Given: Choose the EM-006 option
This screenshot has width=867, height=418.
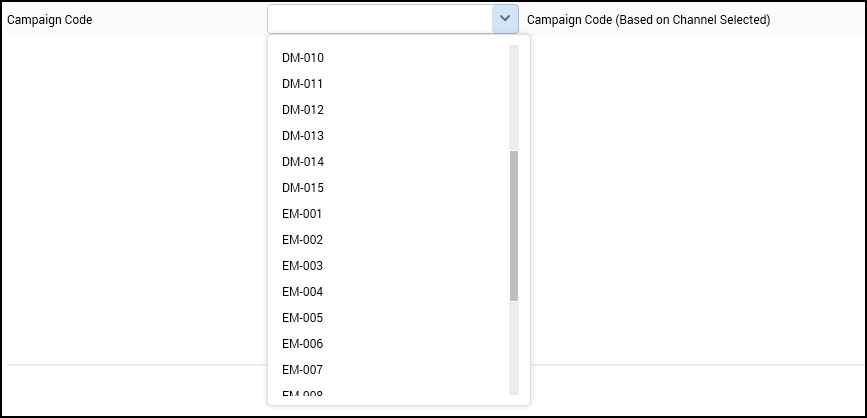Looking at the screenshot, I should (302, 344).
